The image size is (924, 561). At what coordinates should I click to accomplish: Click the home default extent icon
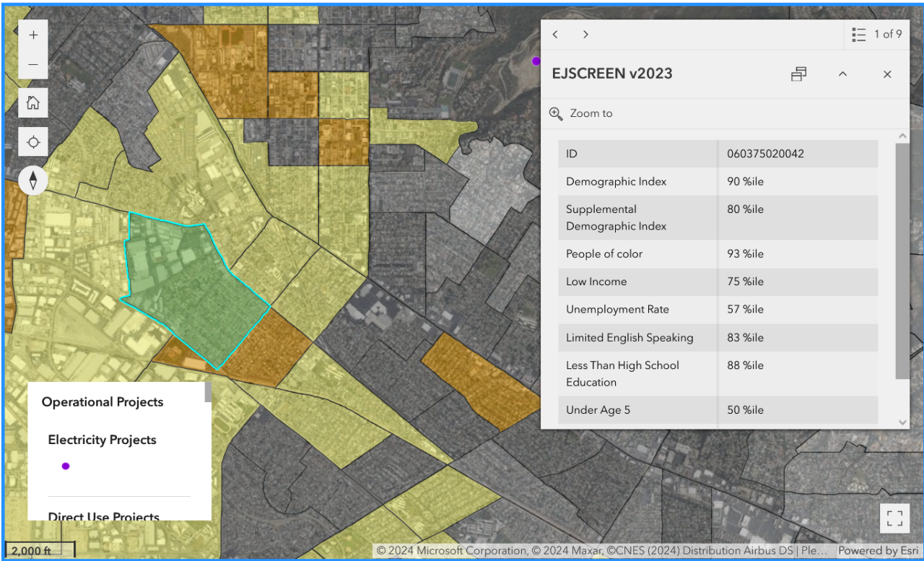[32, 103]
